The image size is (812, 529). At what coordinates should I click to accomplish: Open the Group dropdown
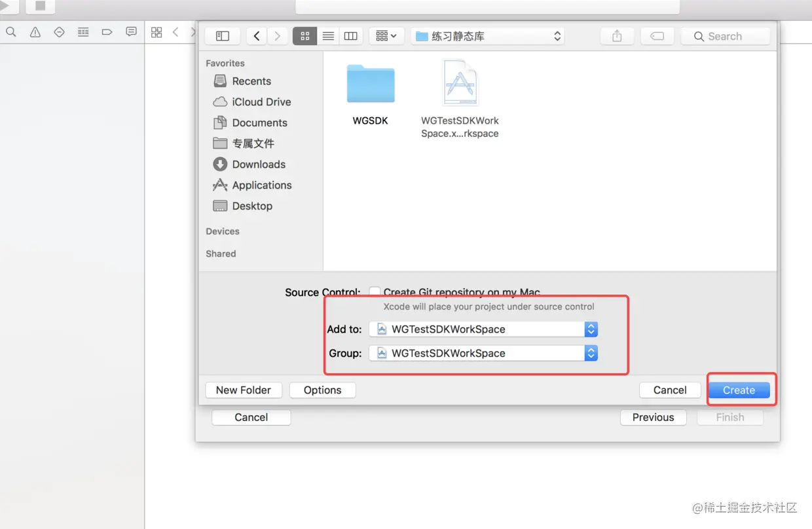click(483, 353)
